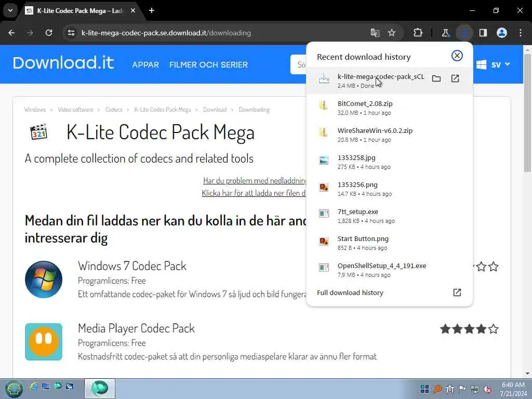
Task: Click the translate page icon
Action: coord(375,33)
